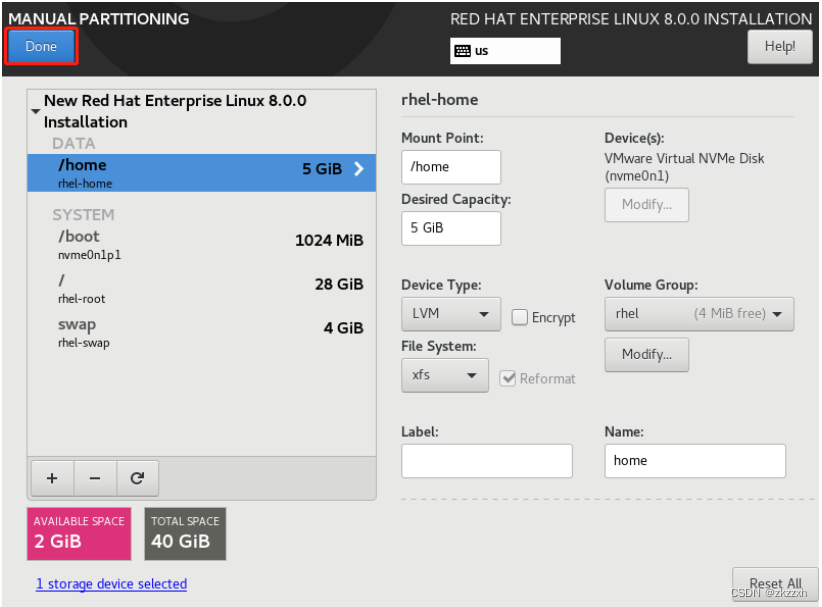The height and width of the screenshot is (607, 822).
Task: Click the Modify button under Device(s)
Action: (646, 204)
